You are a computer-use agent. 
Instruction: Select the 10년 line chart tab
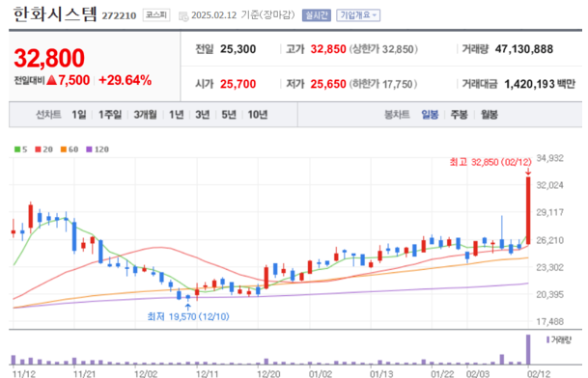[x=257, y=115]
